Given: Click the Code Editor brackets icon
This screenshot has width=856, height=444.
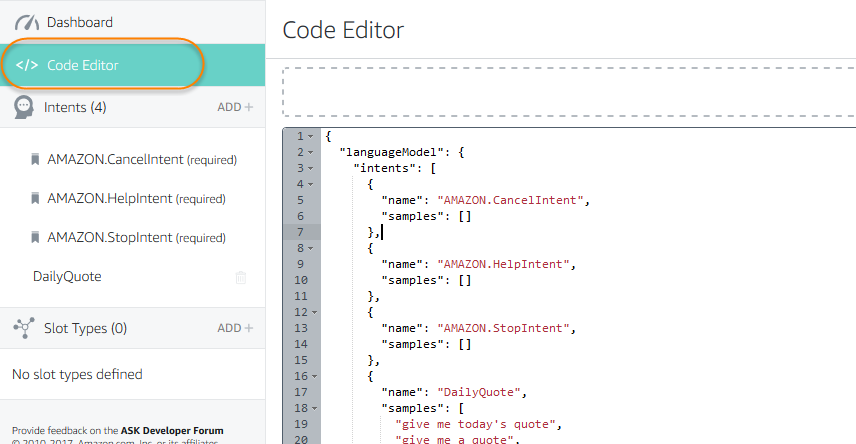Looking at the screenshot, I should (x=27, y=66).
